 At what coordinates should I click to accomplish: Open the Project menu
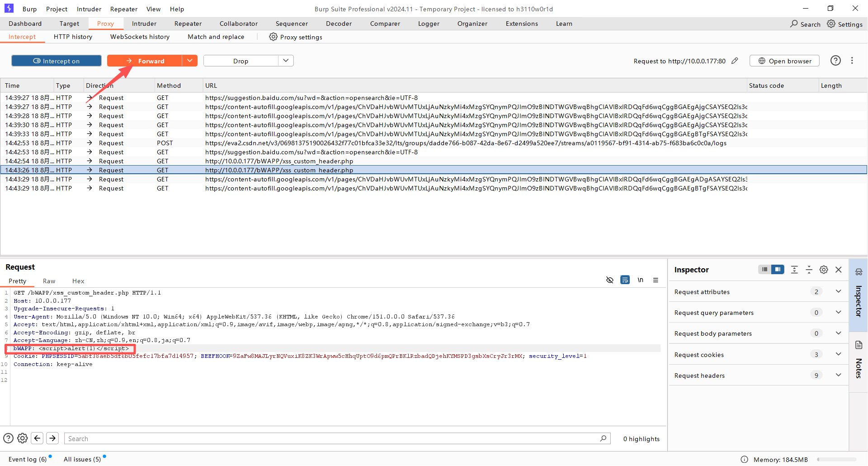[57, 9]
